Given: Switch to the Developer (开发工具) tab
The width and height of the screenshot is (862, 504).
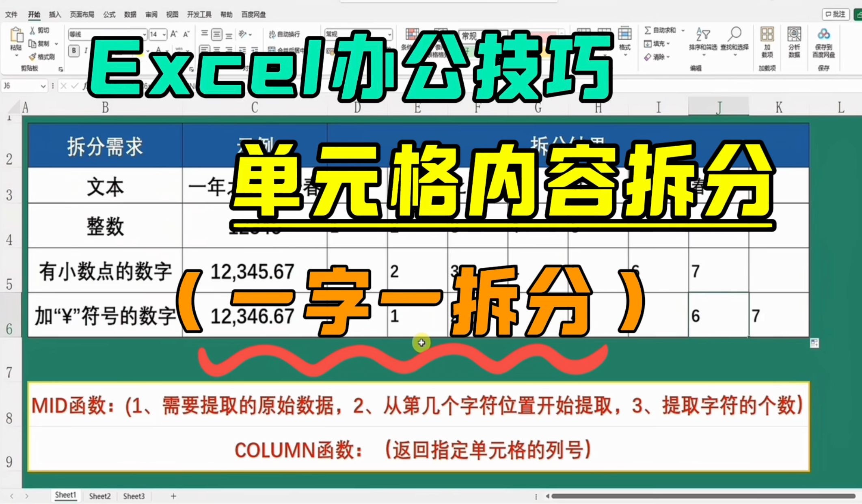Looking at the screenshot, I should (x=199, y=15).
